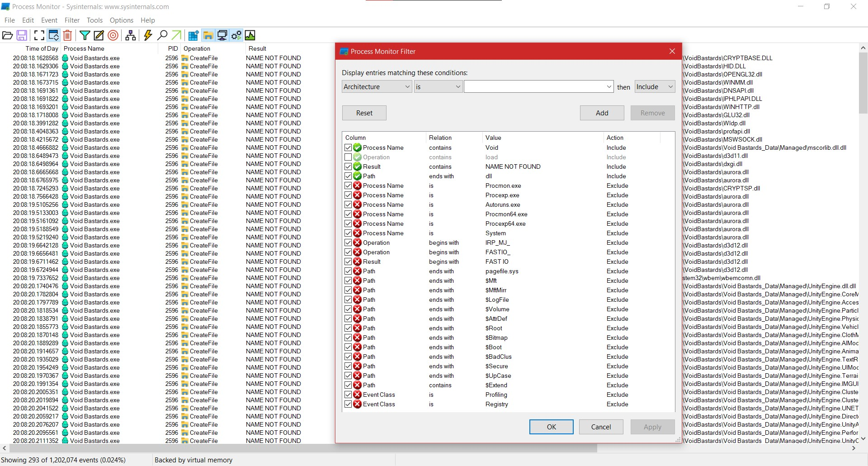Open the File menu

pyautogui.click(x=9, y=20)
